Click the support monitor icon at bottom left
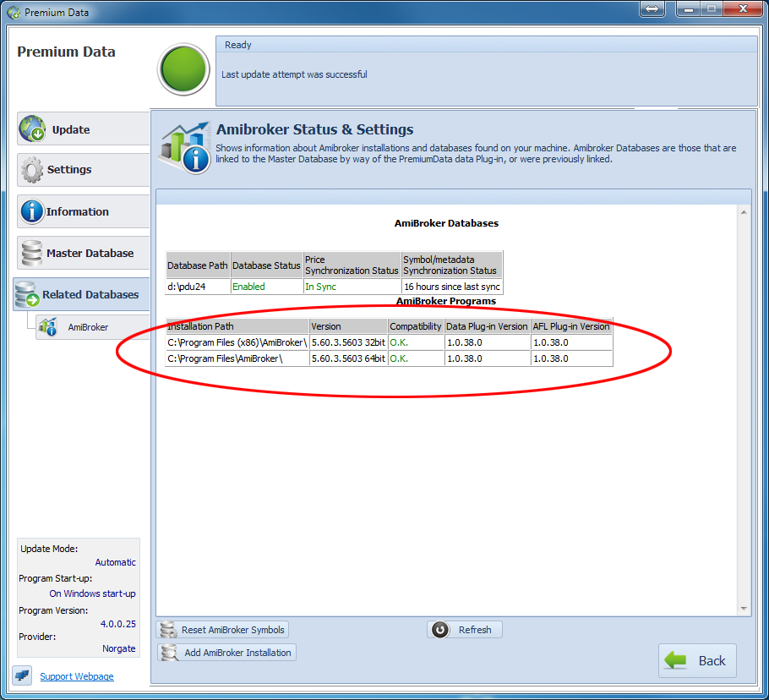The image size is (769, 700). tap(22, 675)
